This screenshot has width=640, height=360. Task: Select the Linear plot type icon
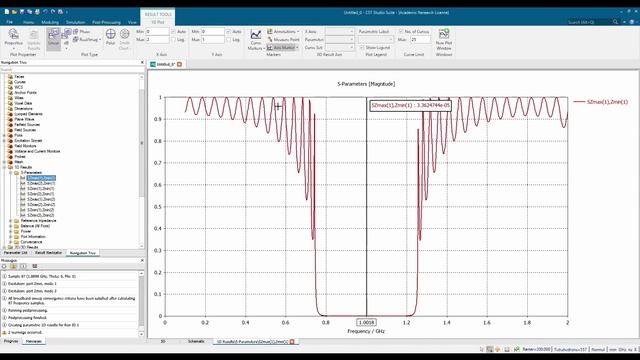tap(53, 39)
